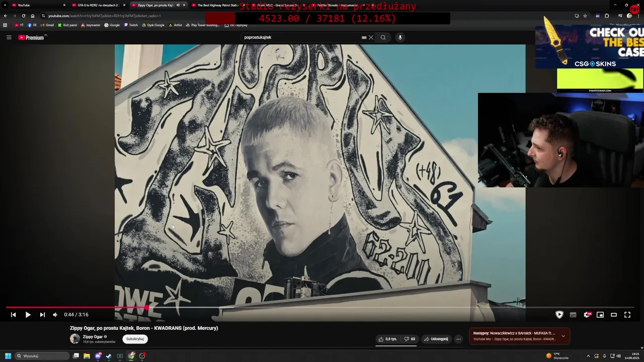
Task: Run search with magnifier button
Action: tap(383, 37)
